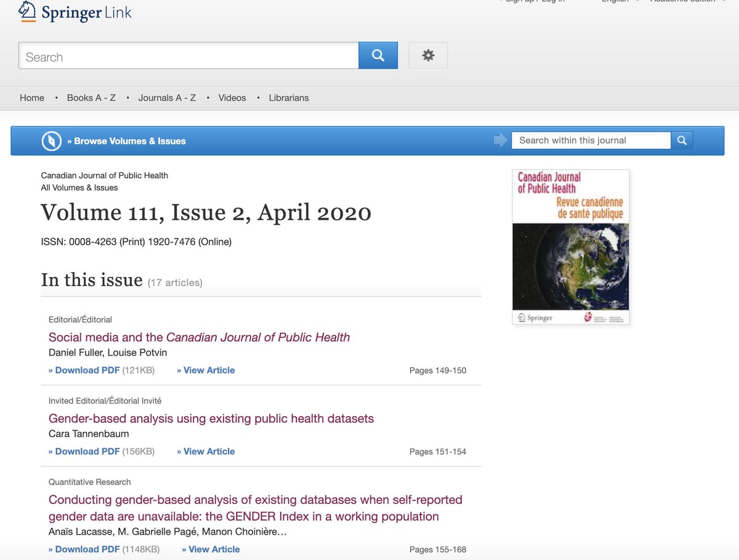Click the journal search magnifier button

[682, 140]
